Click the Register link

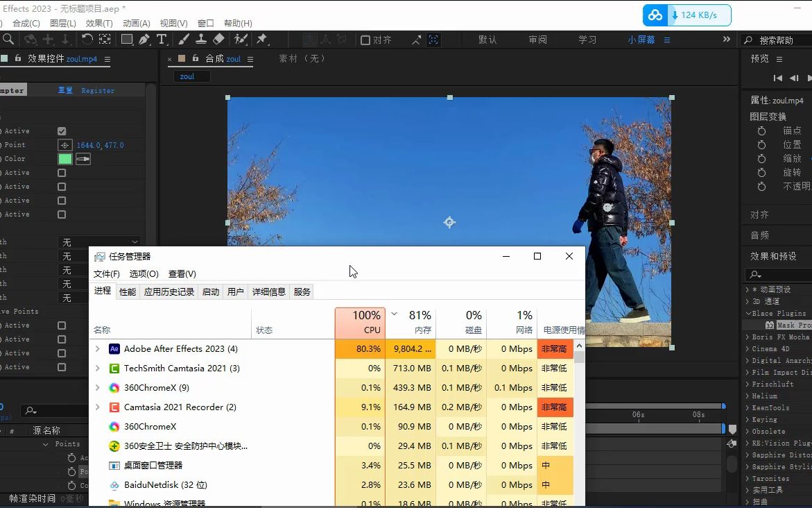click(98, 90)
